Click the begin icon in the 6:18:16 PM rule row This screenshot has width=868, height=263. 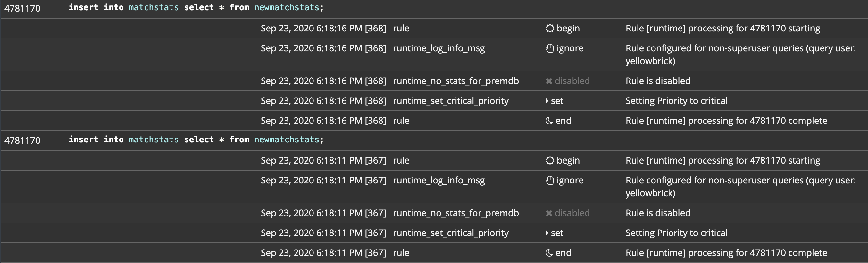[x=550, y=28]
